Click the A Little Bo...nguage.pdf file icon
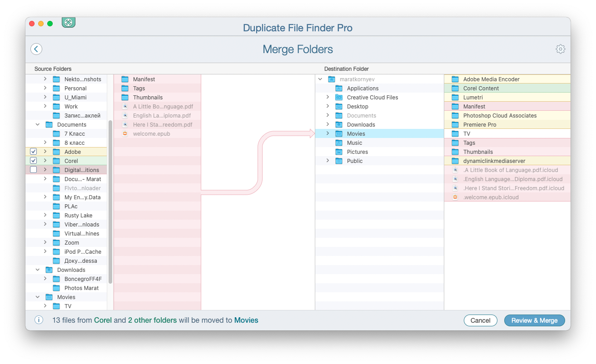The width and height of the screenshot is (596, 364). [x=125, y=106]
